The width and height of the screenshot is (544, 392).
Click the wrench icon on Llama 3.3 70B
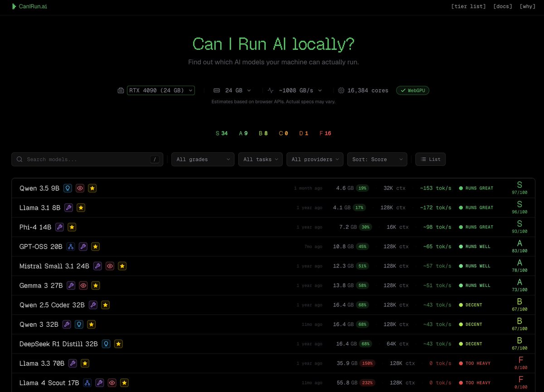[73, 363]
